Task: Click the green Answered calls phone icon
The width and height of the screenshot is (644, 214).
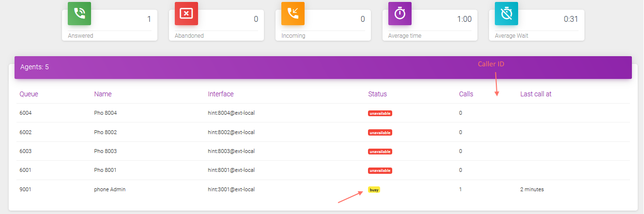Action: (x=79, y=14)
